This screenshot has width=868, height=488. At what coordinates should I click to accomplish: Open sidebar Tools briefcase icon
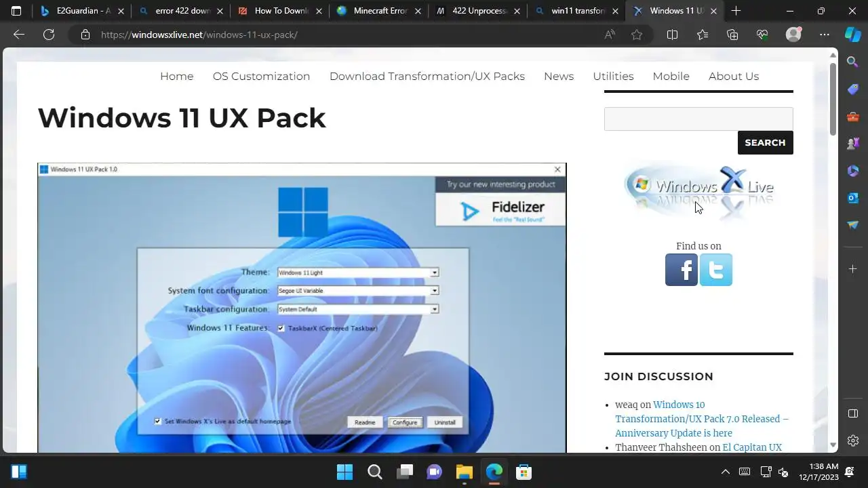click(x=853, y=117)
